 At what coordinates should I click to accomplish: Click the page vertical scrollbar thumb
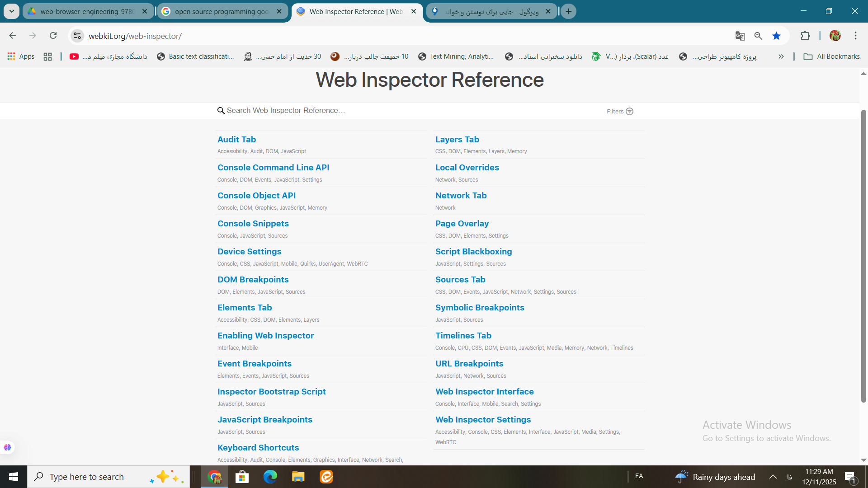(x=863, y=255)
